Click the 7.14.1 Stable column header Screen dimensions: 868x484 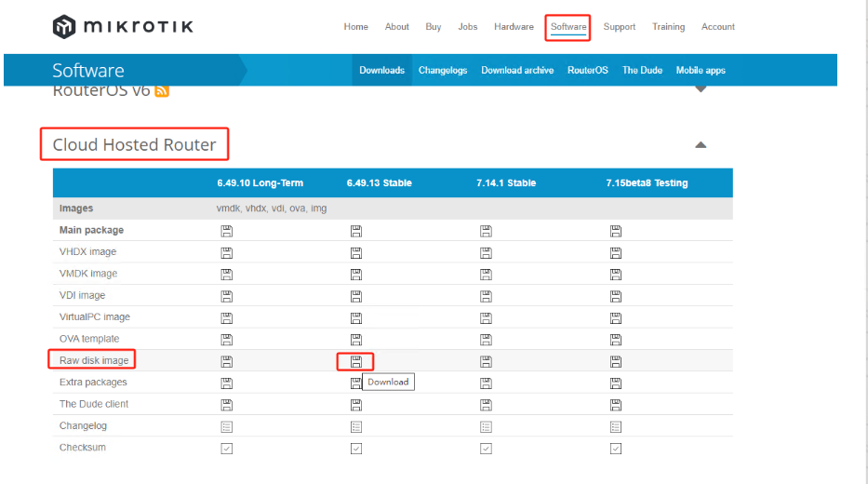click(506, 183)
